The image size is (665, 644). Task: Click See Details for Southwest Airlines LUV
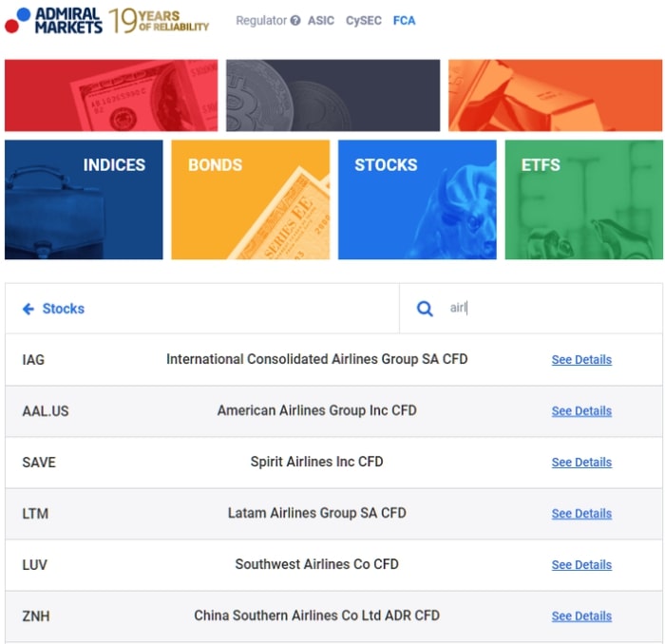pos(581,565)
